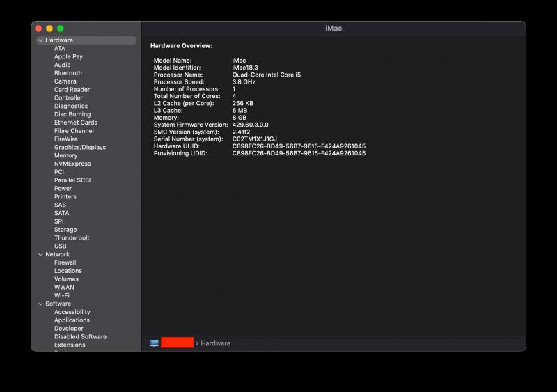The width and height of the screenshot is (557, 392).
Task: Open Card Reader section
Action: [x=72, y=90]
